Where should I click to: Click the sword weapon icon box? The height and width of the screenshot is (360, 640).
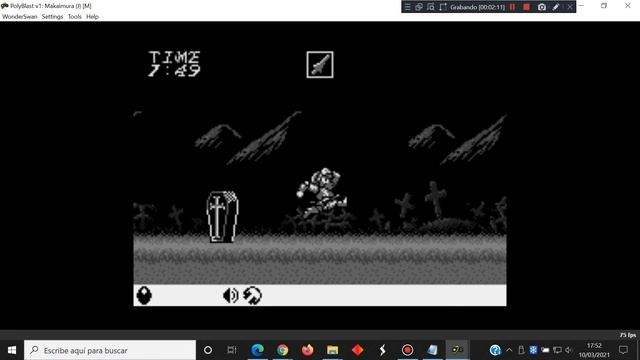click(x=320, y=64)
